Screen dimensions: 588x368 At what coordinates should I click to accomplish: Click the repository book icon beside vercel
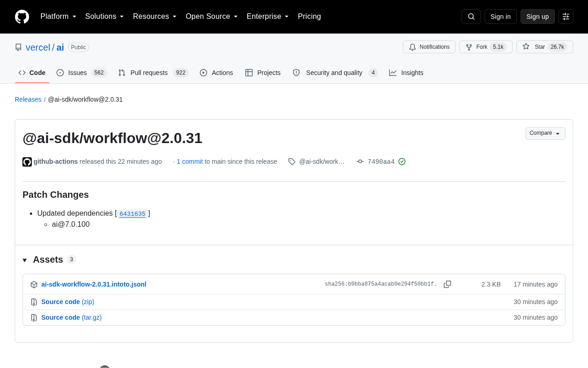(18, 47)
